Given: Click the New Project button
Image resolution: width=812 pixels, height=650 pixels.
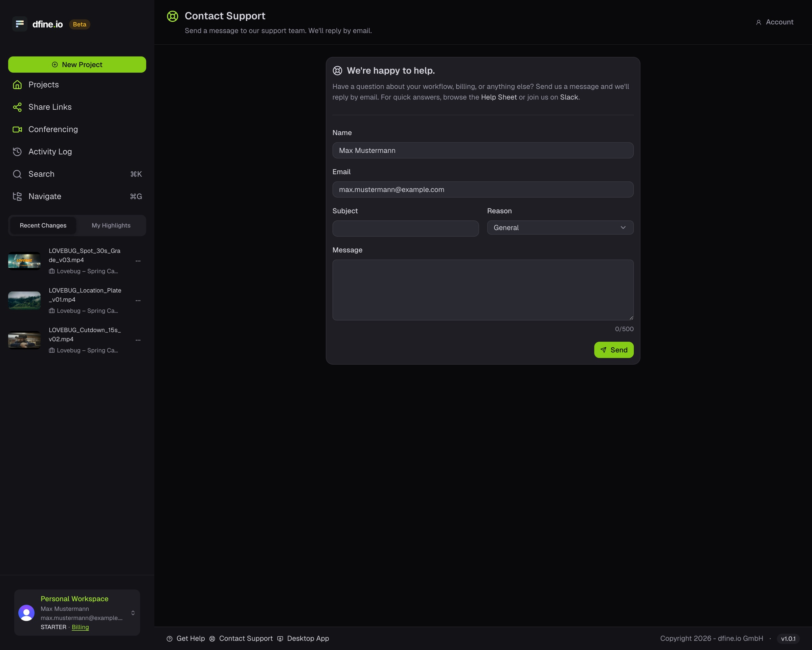Looking at the screenshot, I should pos(77,64).
